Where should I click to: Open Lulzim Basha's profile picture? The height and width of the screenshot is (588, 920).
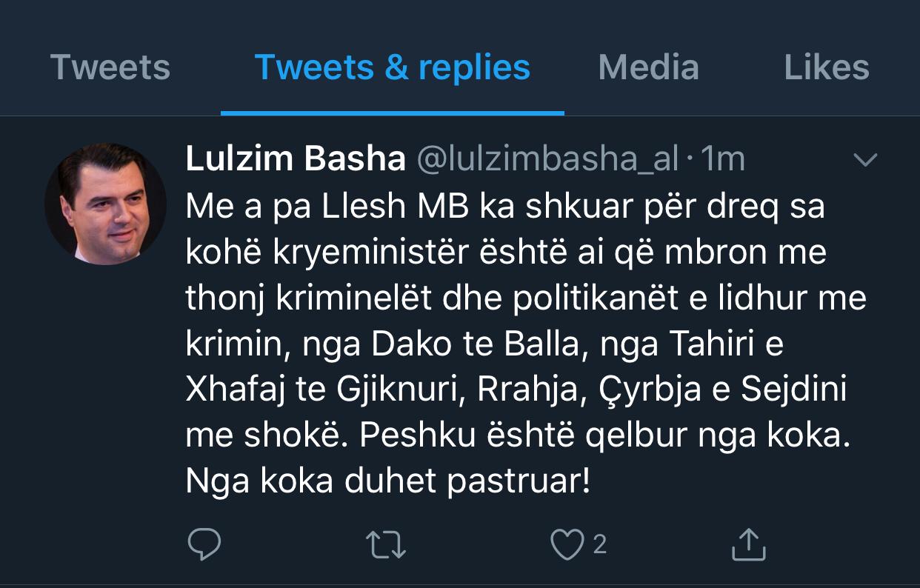pos(105,204)
